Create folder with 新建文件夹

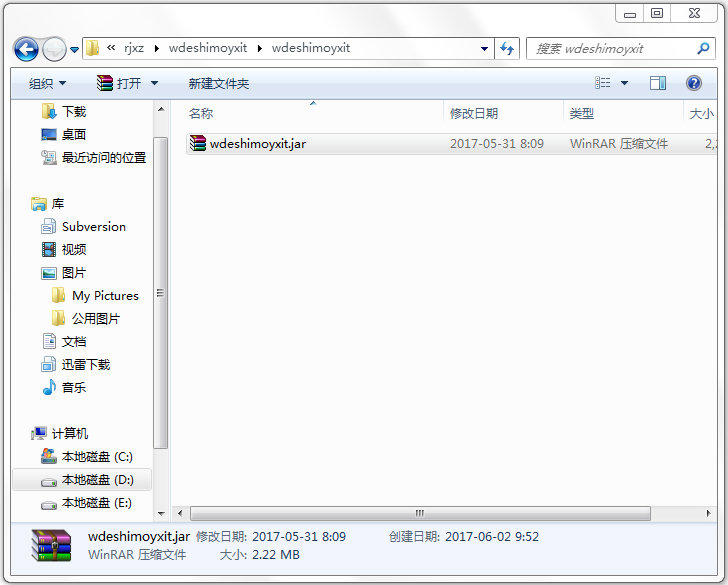[x=219, y=84]
